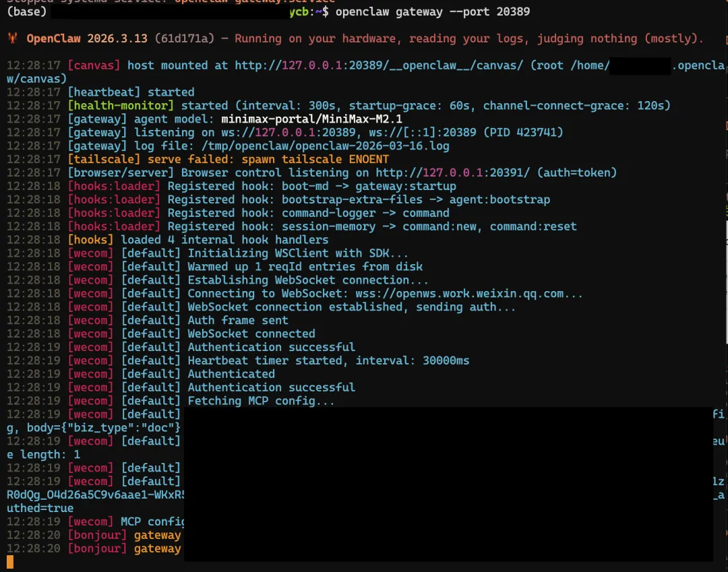
Task: Click hook 'session-memory -> command:new, command:reset'
Action: coord(429,227)
